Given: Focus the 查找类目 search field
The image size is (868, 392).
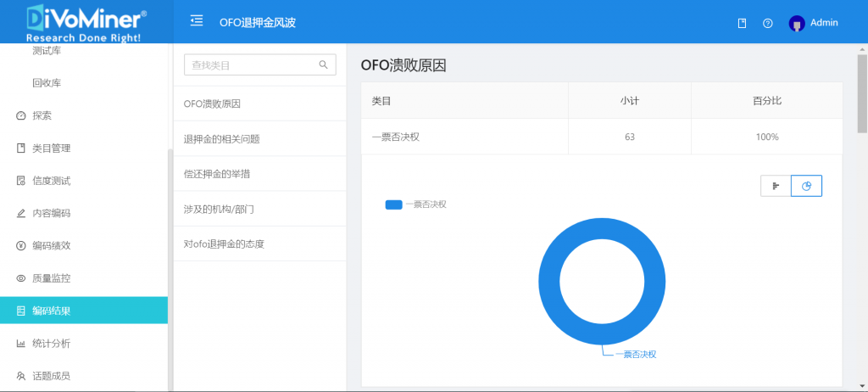Looking at the screenshot, I should coord(259,64).
